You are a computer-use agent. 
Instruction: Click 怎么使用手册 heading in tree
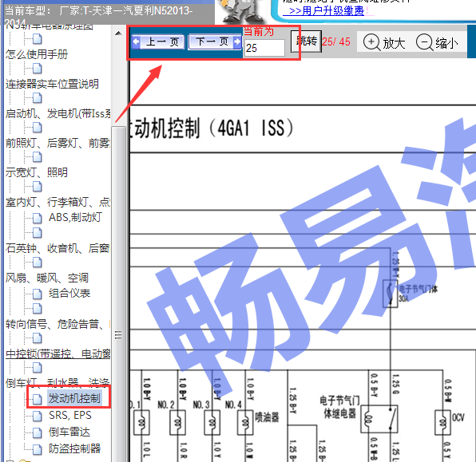pos(37,54)
